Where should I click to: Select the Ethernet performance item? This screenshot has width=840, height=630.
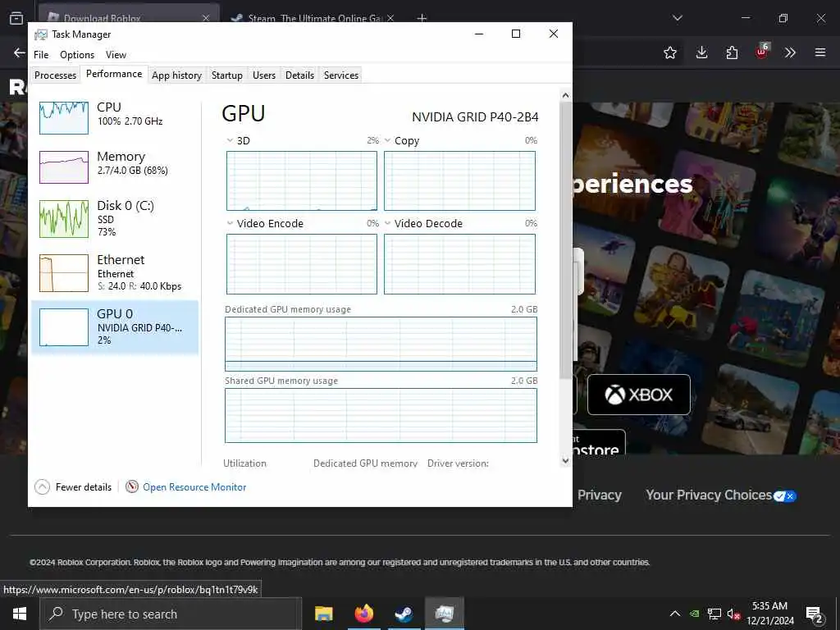tap(115, 272)
